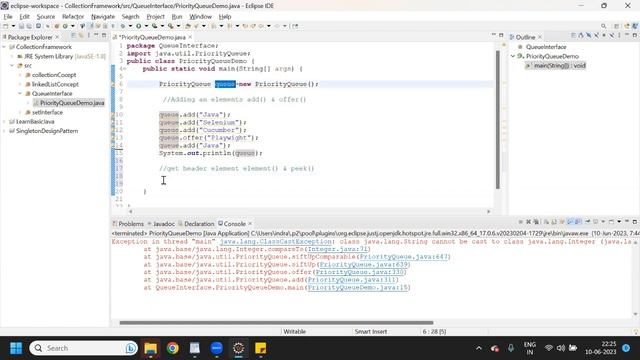This screenshot has height=360, width=640.
Task: Click the Debug bug icon in toolbar
Action: (x=122, y=26)
